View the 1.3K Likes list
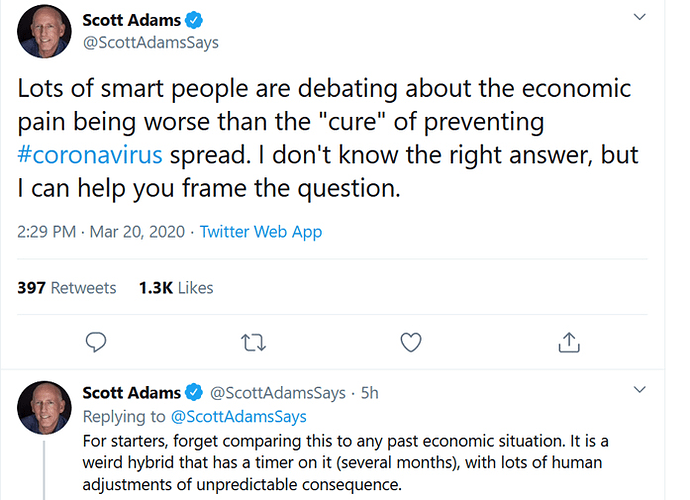This screenshot has width=690, height=500. point(176,288)
